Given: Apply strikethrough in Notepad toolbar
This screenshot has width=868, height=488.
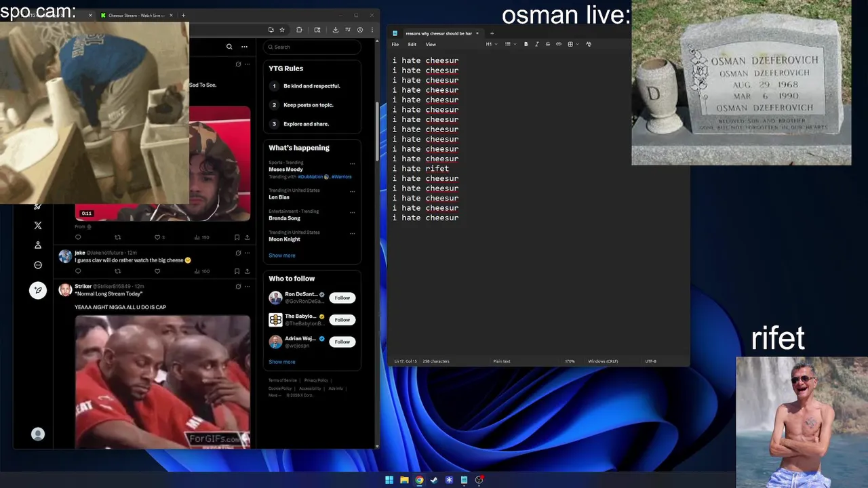Looking at the screenshot, I should [548, 44].
